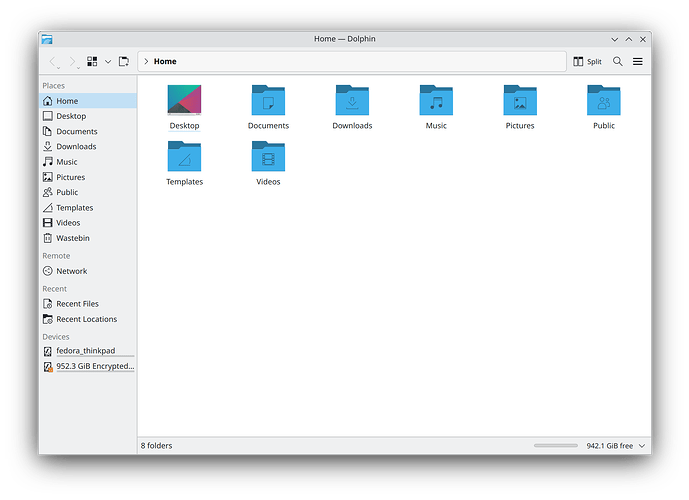Click the Desktop folder thumbnail
689x500 pixels.
pyautogui.click(x=184, y=102)
